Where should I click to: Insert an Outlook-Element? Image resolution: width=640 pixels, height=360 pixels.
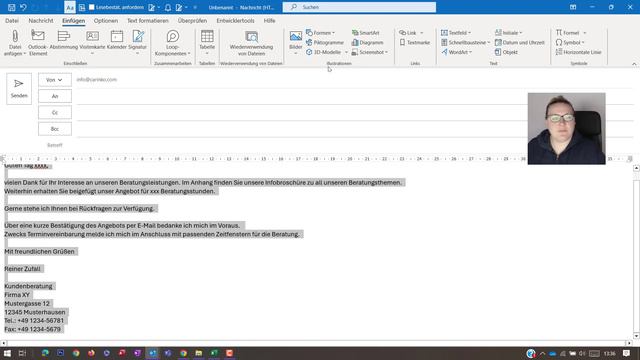coord(38,42)
